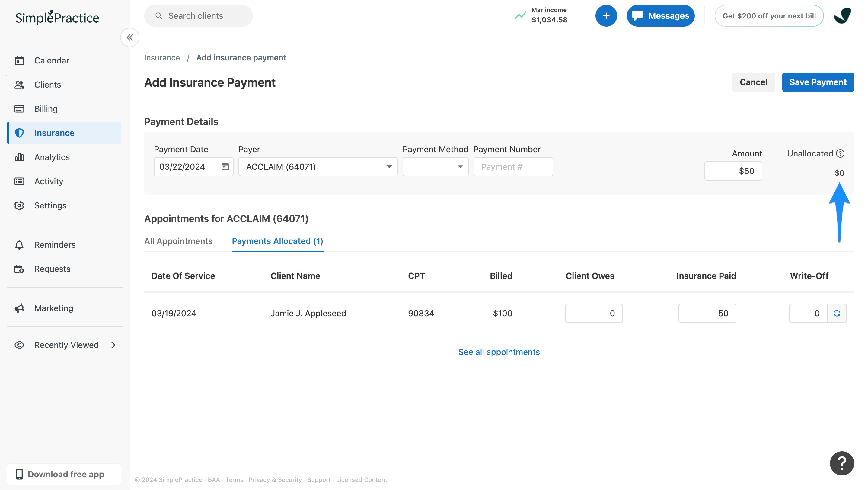Focus the Search clients field
Screen dimensions: 868x490
tap(199, 16)
